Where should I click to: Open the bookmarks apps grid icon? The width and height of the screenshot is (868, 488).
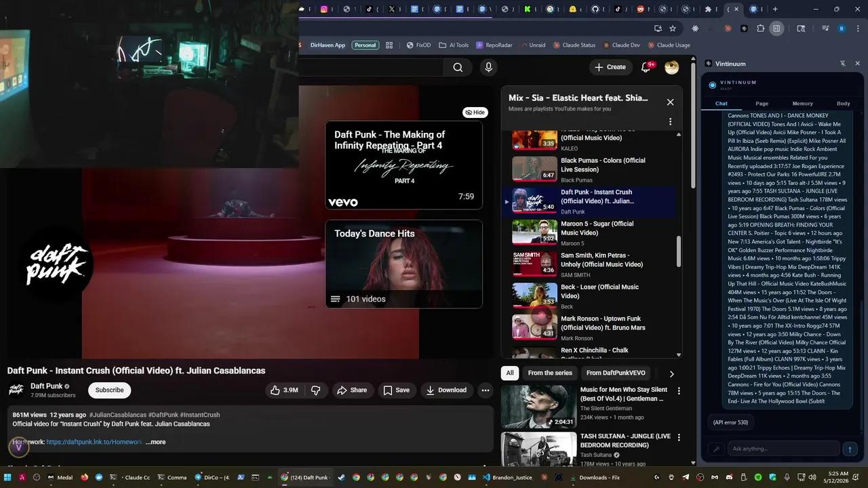tap(389, 45)
